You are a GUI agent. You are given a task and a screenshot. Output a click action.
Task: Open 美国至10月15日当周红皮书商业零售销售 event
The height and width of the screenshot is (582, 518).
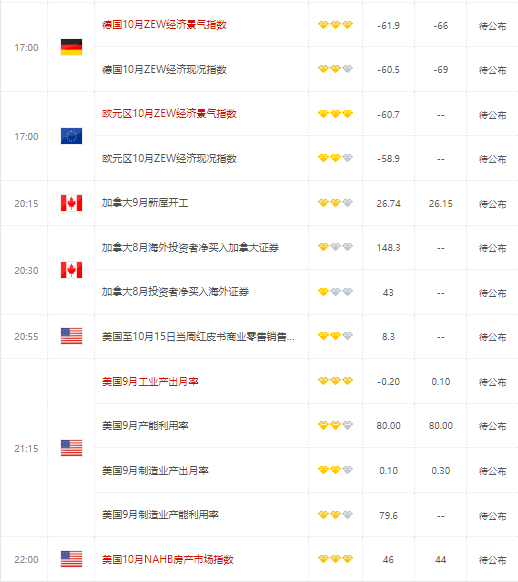click(x=199, y=337)
